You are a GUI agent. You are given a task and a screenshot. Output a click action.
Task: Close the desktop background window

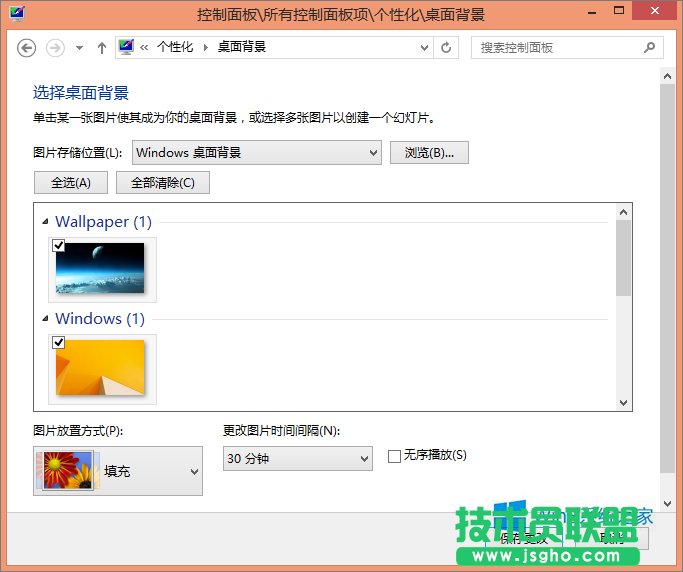[x=655, y=11]
